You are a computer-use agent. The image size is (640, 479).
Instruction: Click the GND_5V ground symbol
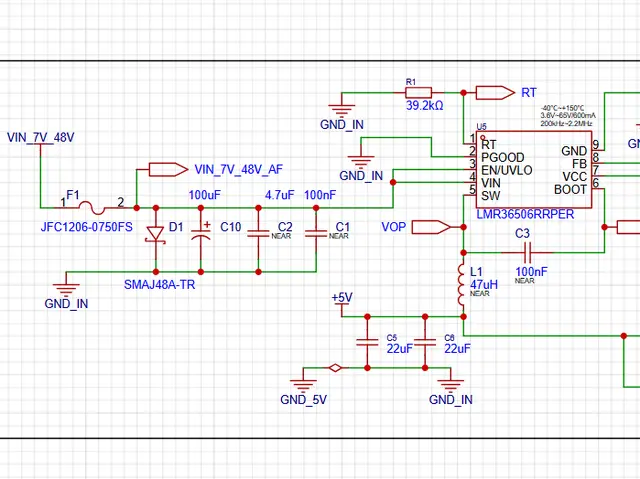(x=303, y=381)
